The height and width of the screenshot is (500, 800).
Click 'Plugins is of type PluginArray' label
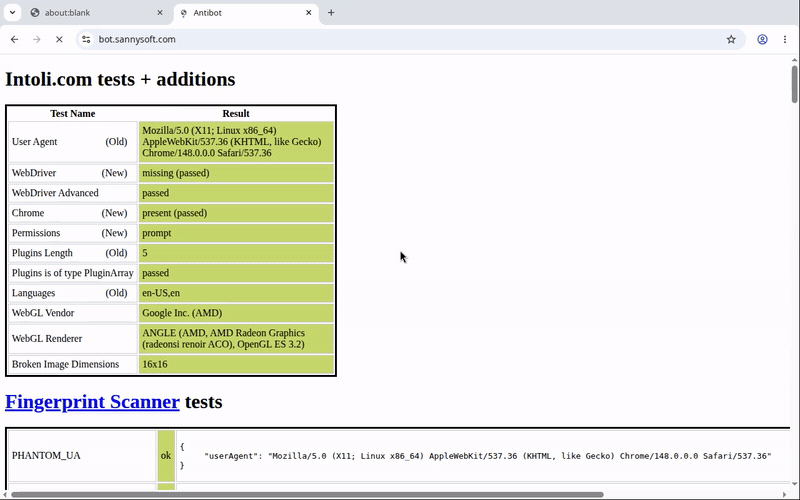tap(72, 273)
